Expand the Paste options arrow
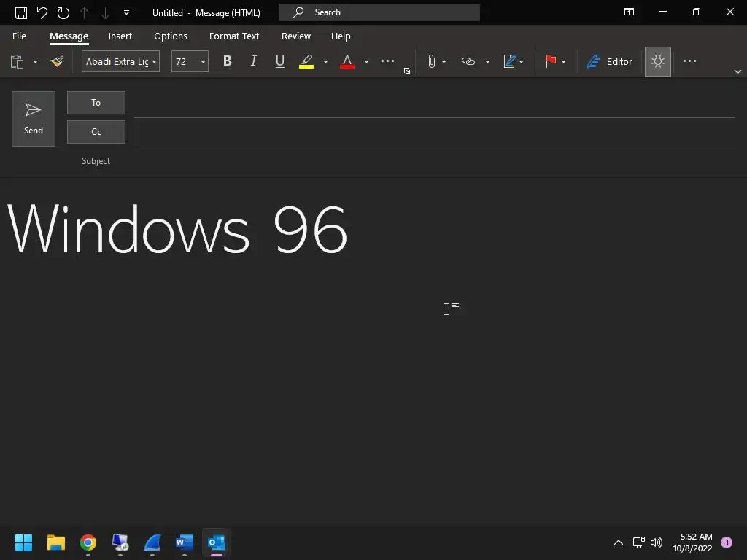 pyautogui.click(x=35, y=61)
